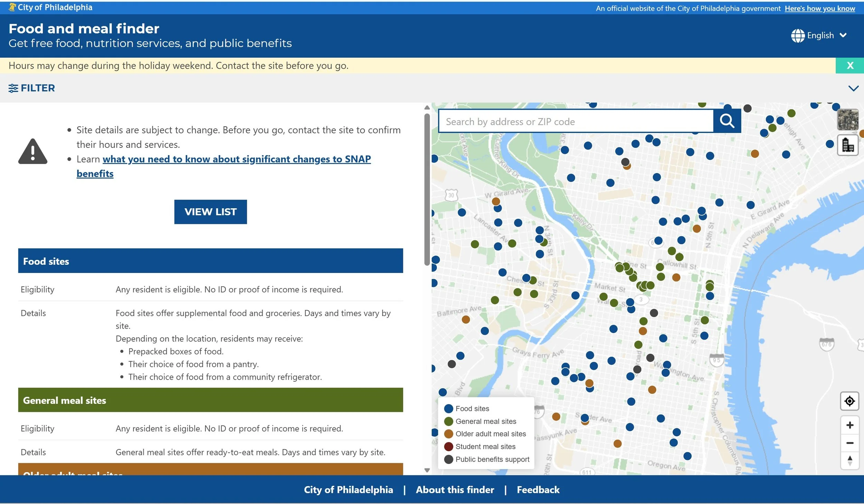The height and width of the screenshot is (504, 864).
Task: Click the locate-me geolocation button
Action: [x=849, y=401]
